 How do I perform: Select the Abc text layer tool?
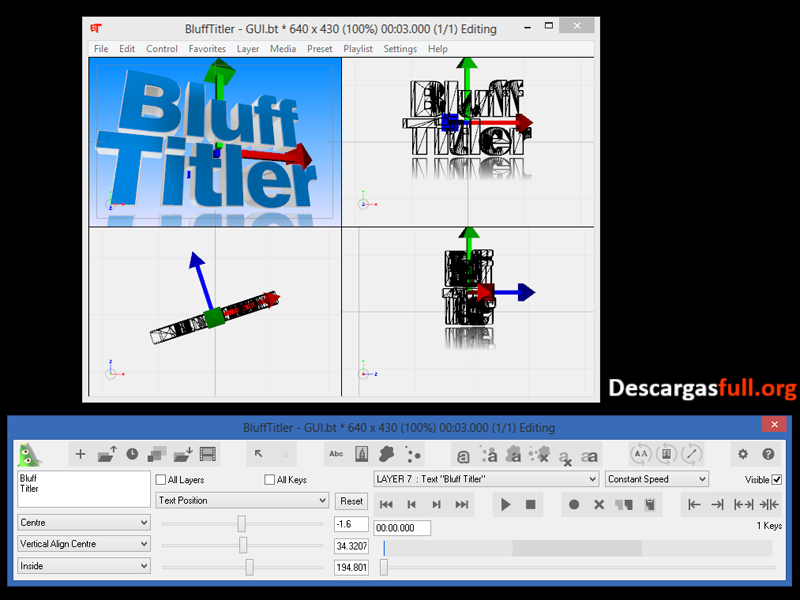336,454
